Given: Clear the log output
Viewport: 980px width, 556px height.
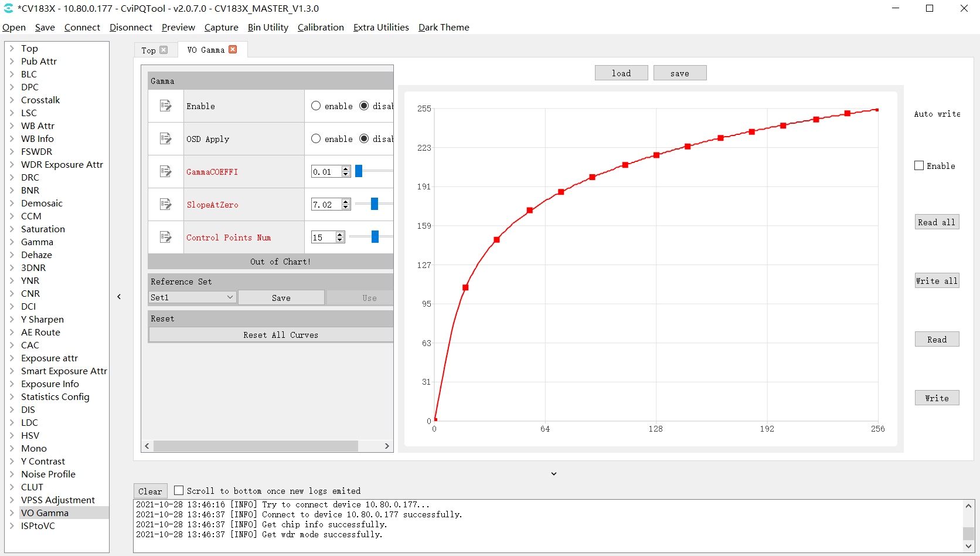Looking at the screenshot, I should point(150,491).
